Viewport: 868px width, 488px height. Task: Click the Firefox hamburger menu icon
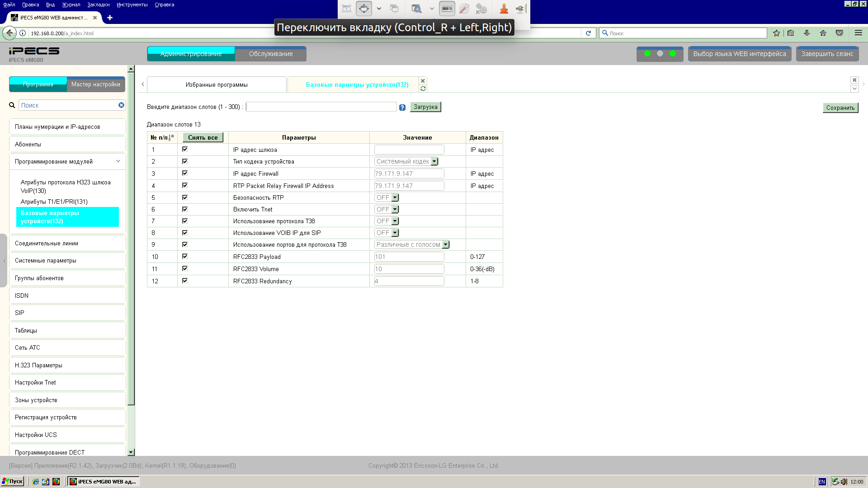(x=858, y=33)
